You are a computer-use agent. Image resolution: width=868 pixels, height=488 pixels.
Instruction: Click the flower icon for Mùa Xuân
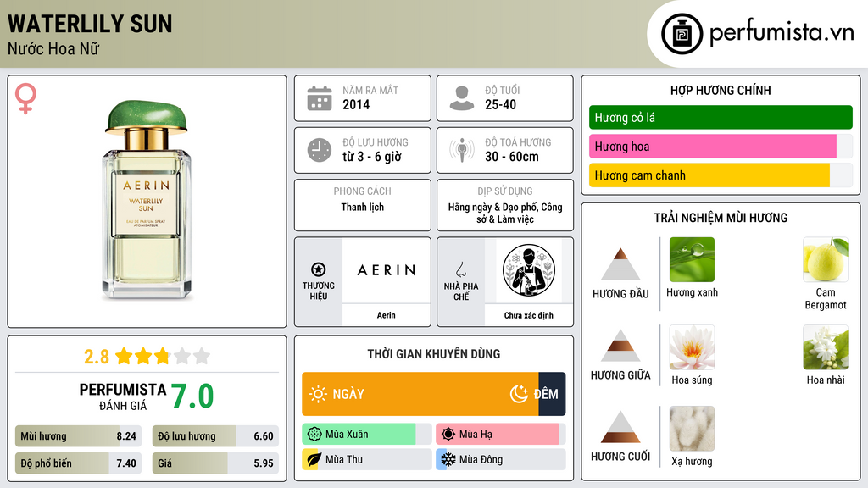coord(314,435)
